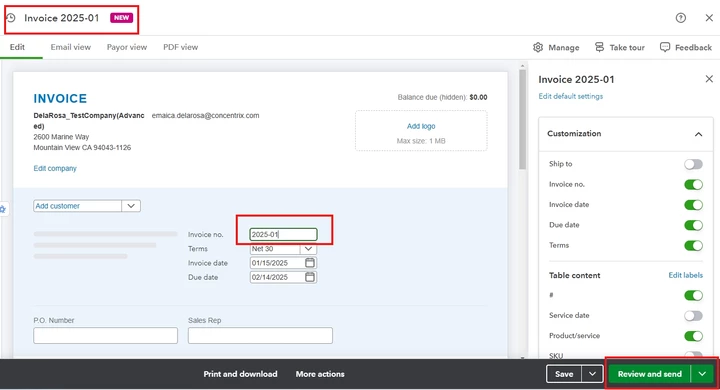Toggle the Terms switch off
The height and width of the screenshot is (390, 720).
pyautogui.click(x=693, y=245)
